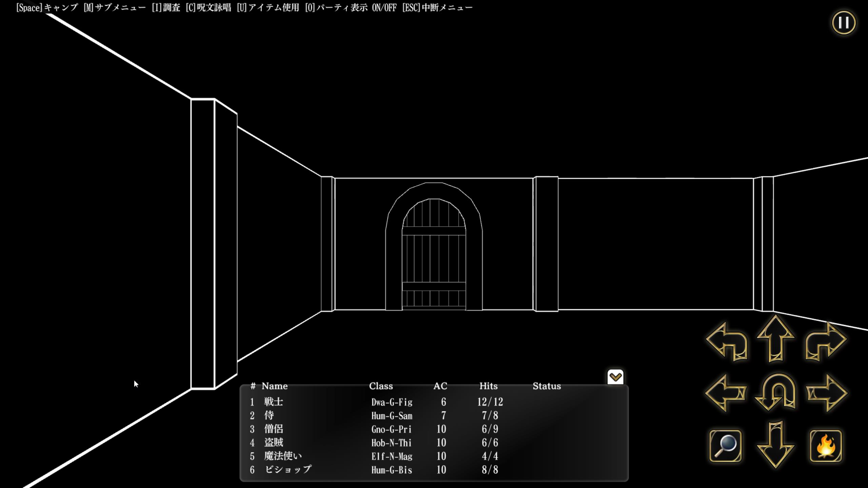Viewport: 868px width, 488px height.
Task: Select the 調査 investigate command
Action: [166, 7]
